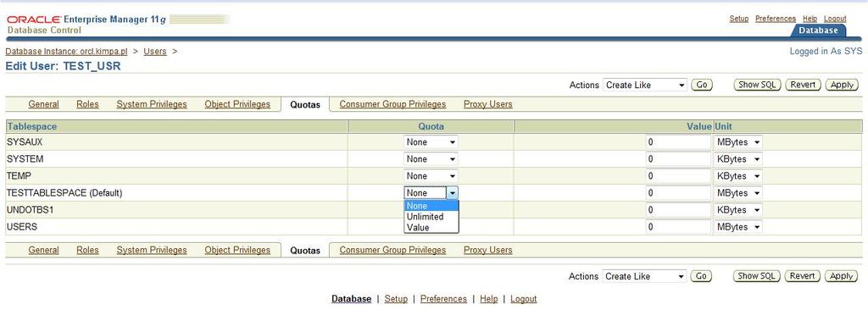Click the Logout link in header
The width and height of the screenshot is (868, 310).
click(835, 19)
